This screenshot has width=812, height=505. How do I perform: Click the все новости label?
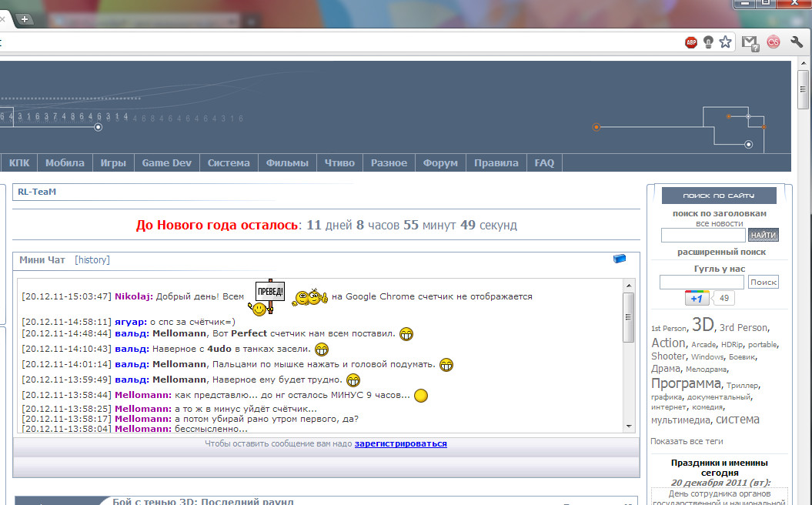(x=720, y=224)
